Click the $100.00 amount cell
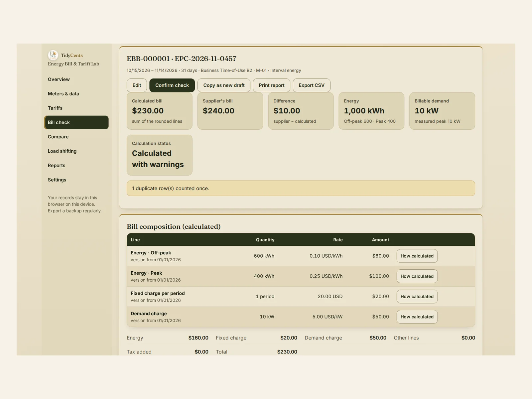Viewport: 532px width, 399px height. click(x=379, y=276)
